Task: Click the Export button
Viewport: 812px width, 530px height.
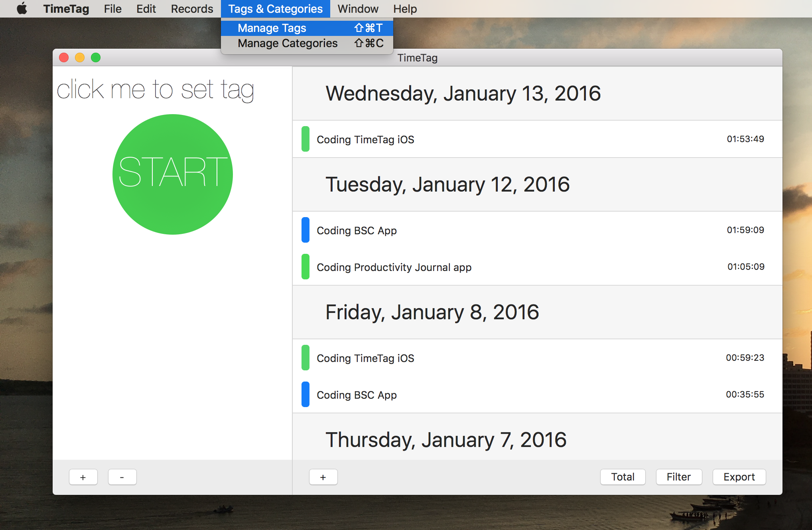Action: 739,477
